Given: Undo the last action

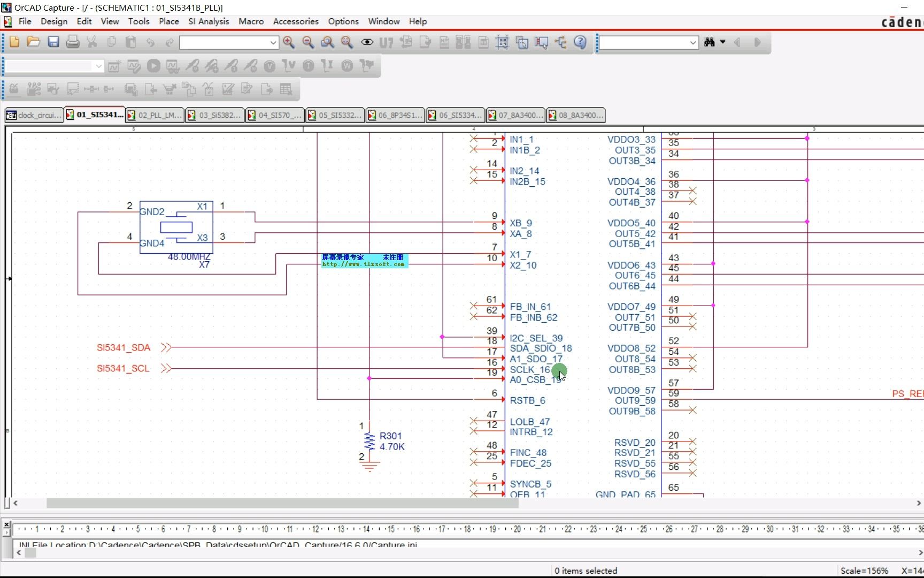Looking at the screenshot, I should click(150, 42).
